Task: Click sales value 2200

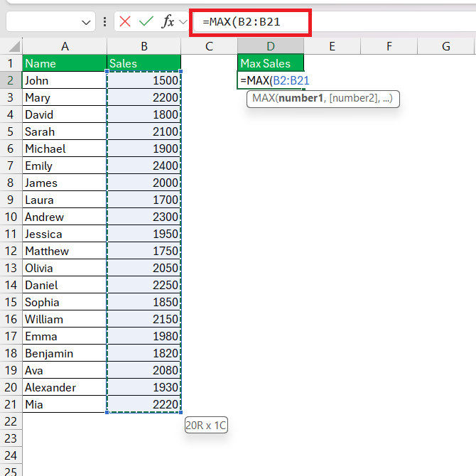Action: 144,97
